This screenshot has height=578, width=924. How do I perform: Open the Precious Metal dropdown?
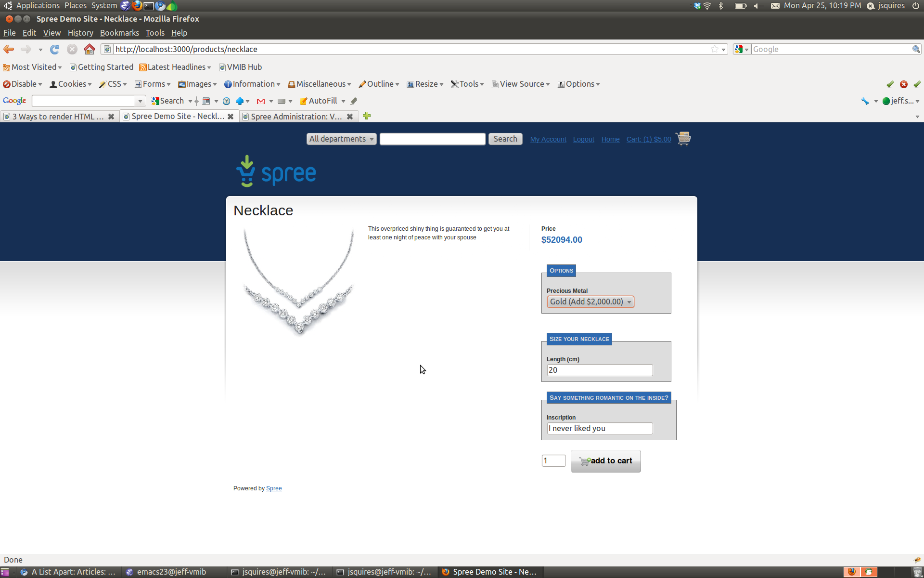(590, 302)
